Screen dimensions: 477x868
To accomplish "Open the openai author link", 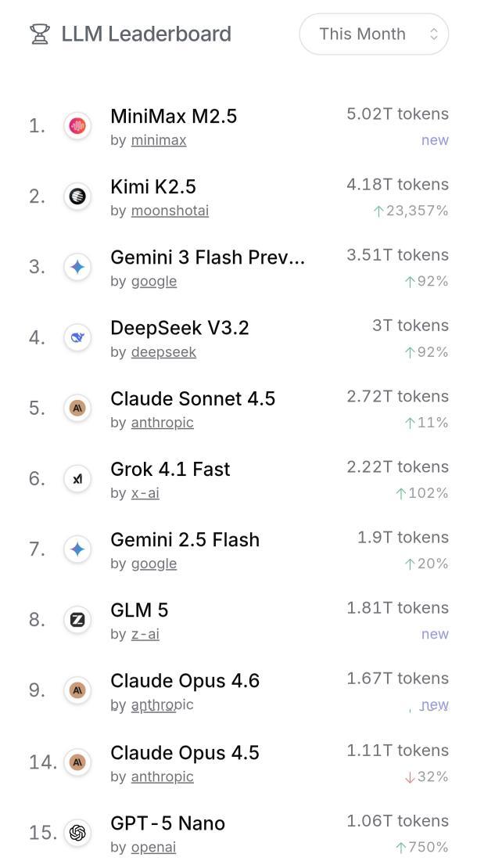I will pos(153,848).
